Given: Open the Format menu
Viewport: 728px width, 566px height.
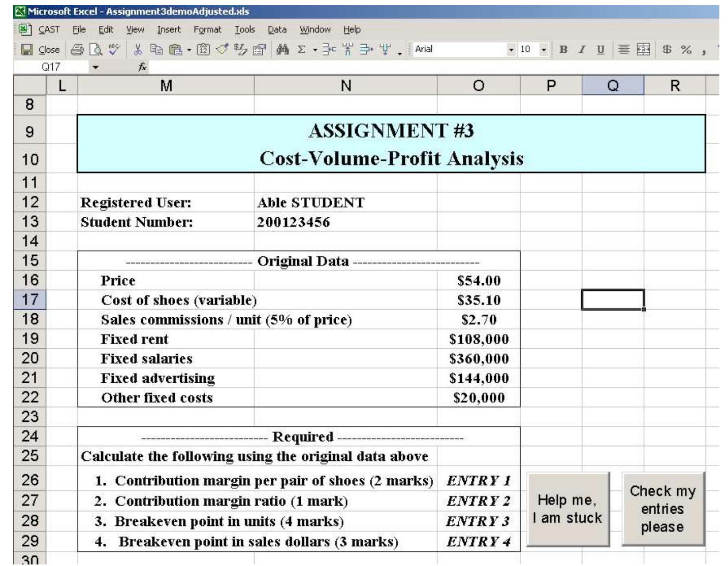Looking at the screenshot, I should pos(207,30).
